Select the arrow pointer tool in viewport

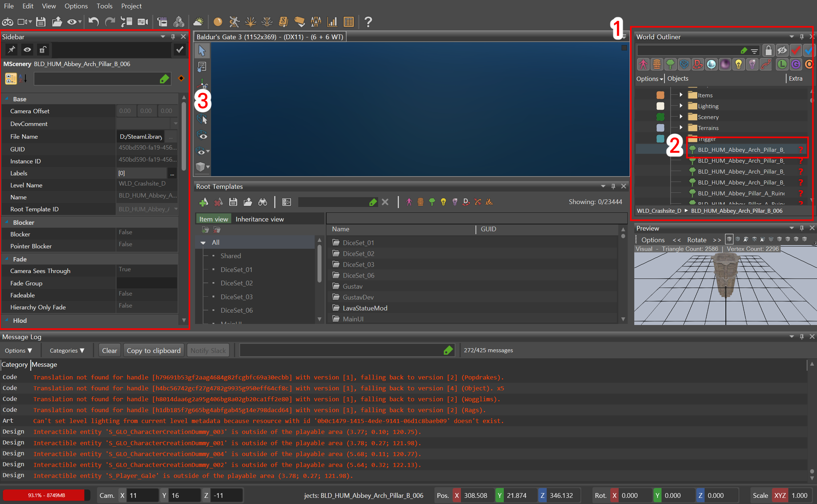tap(202, 51)
